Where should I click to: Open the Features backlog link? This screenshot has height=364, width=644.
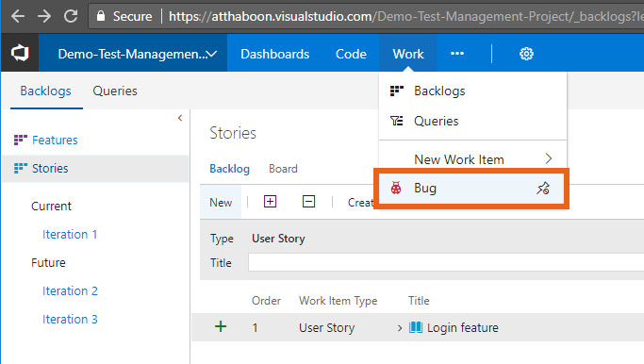click(x=55, y=141)
